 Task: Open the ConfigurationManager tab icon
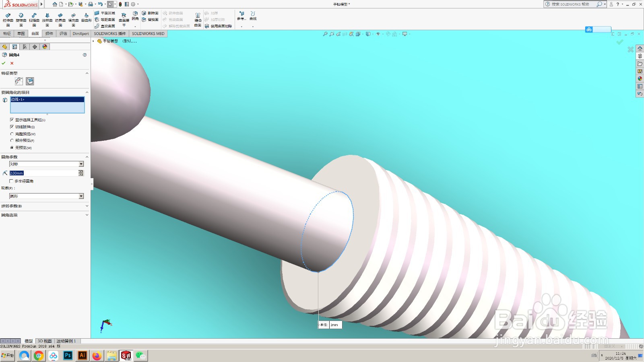pyautogui.click(x=25, y=47)
